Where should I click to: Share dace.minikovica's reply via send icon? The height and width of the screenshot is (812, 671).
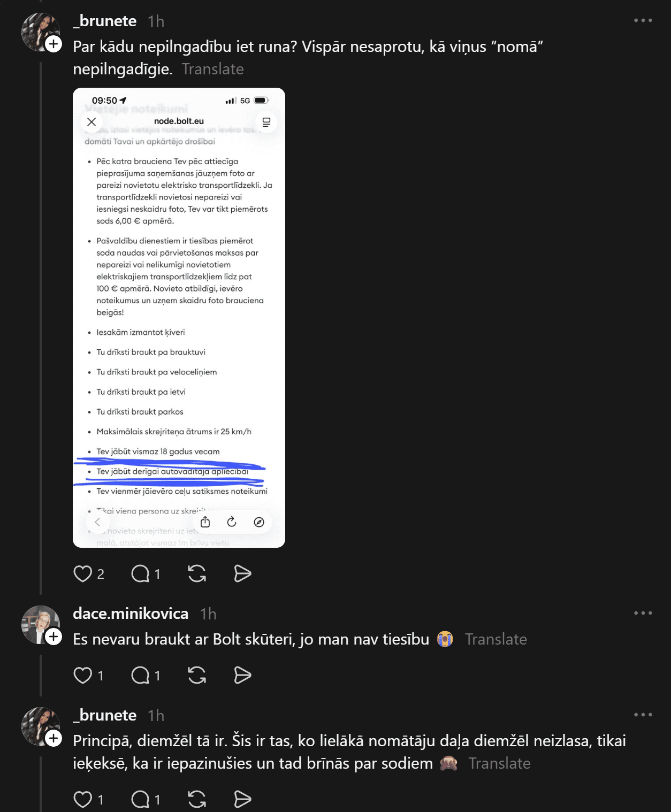pos(242,676)
